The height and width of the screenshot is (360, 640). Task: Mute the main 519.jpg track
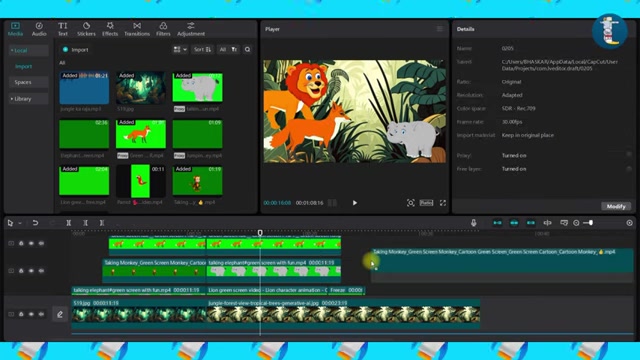tap(41, 314)
